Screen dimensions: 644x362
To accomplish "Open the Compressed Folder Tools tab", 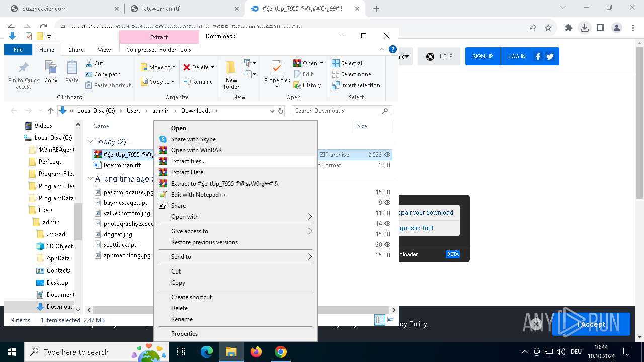I will click(x=158, y=50).
